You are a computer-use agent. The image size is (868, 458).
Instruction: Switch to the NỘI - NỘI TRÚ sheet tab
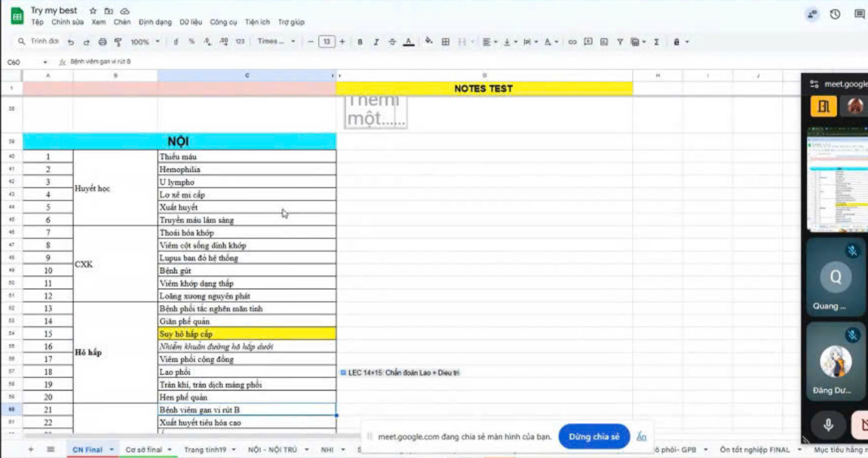pyautogui.click(x=272, y=449)
